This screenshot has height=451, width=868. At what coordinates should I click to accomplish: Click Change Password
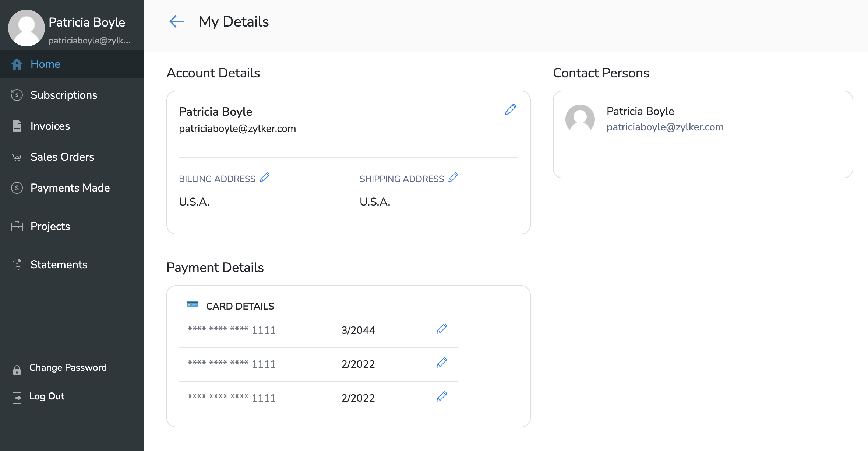pos(68,368)
